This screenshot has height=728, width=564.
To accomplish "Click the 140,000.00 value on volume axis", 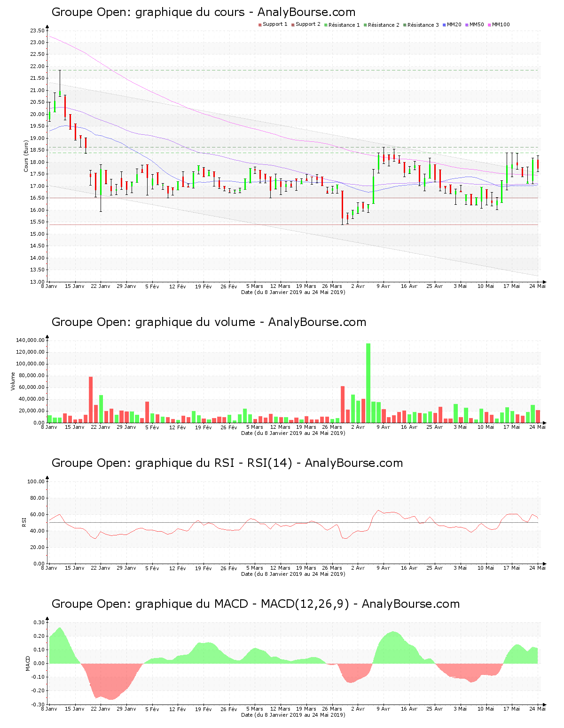I will click(30, 341).
